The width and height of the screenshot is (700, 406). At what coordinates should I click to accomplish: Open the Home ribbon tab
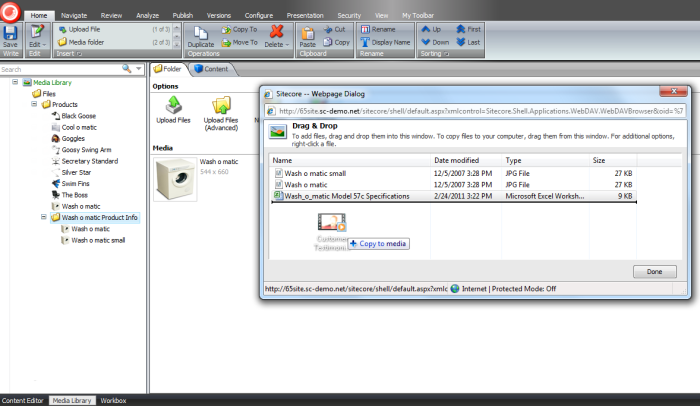coord(39,16)
